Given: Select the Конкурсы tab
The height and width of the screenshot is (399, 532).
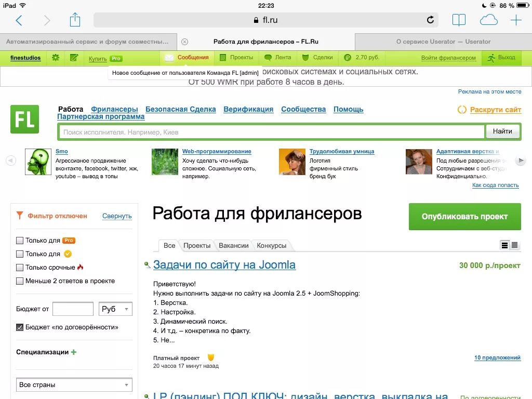Looking at the screenshot, I should tap(271, 245).
